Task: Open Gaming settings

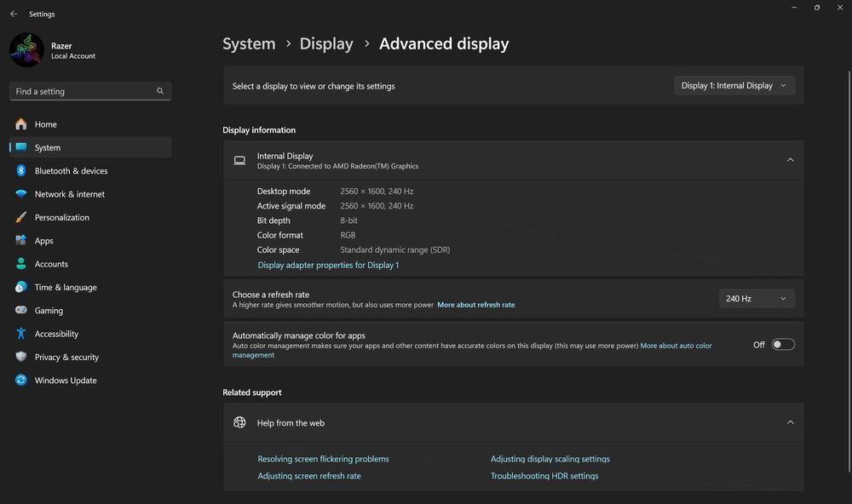Action: (90, 310)
